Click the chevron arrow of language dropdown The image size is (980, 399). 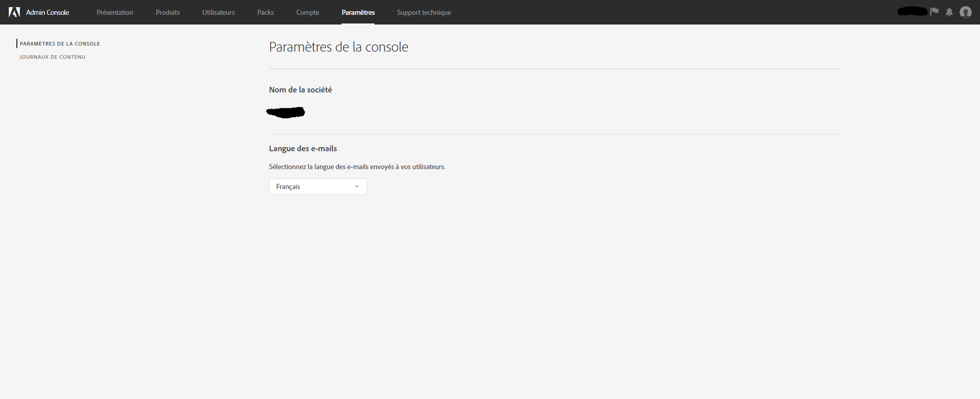click(x=357, y=186)
